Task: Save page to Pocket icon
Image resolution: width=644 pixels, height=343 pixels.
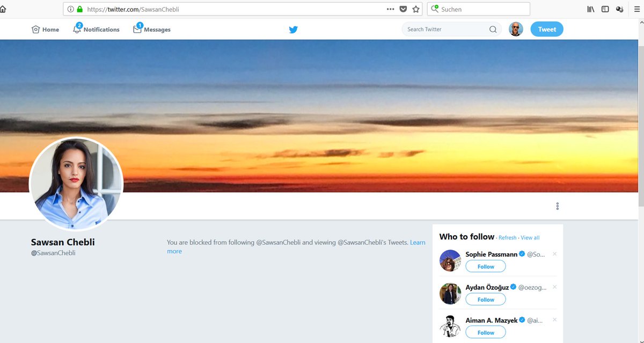Action: (403, 9)
